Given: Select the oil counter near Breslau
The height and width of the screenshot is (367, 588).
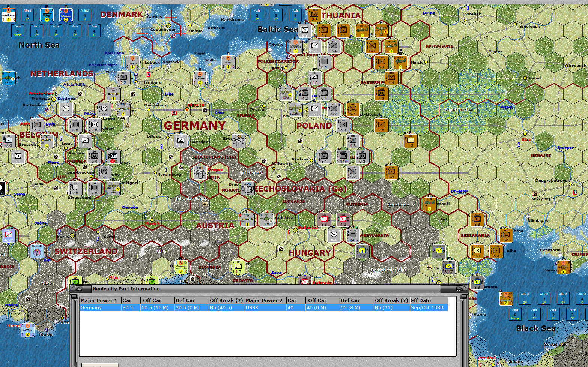Looking at the screenshot, I should pyautogui.click(x=238, y=142).
